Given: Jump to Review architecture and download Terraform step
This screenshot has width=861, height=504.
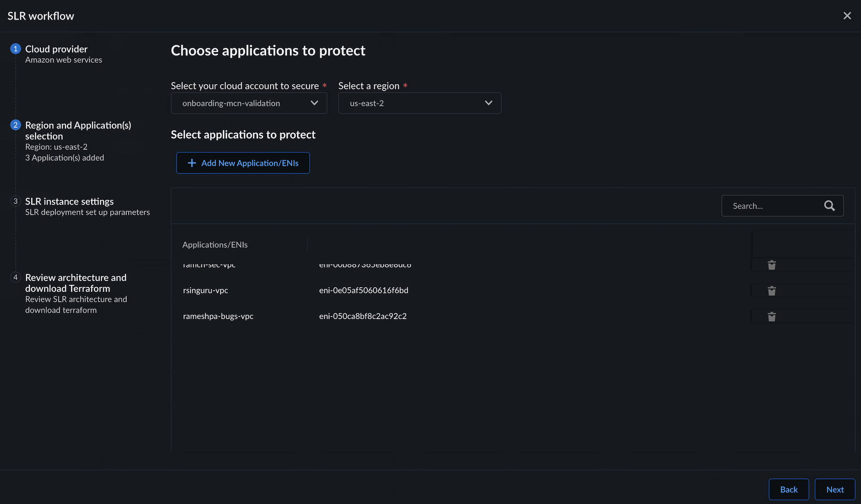Looking at the screenshot, I should pyautogui.click(x=76, y=283).
